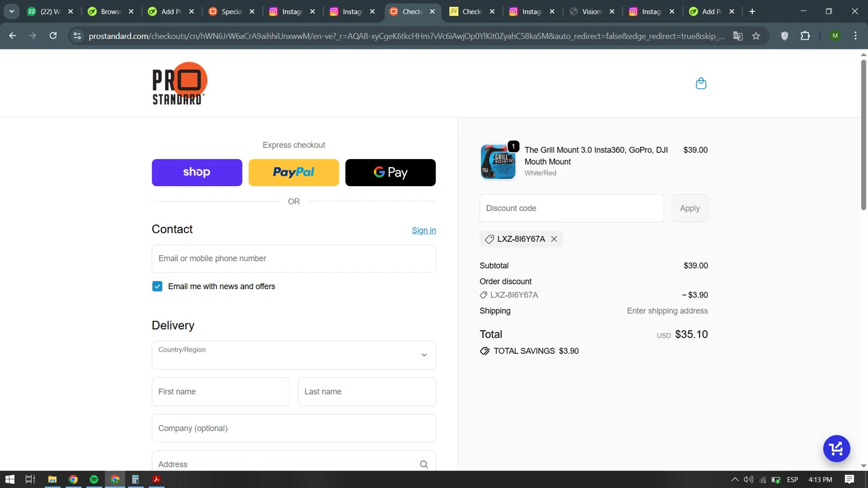Click the First name field
Screen dimensions: 868x488
tap(220, 391)
